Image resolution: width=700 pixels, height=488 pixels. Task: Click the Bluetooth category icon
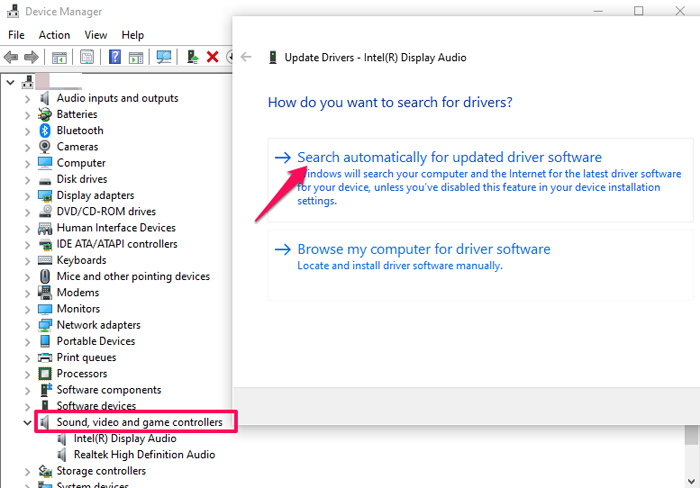click(45, 130)
